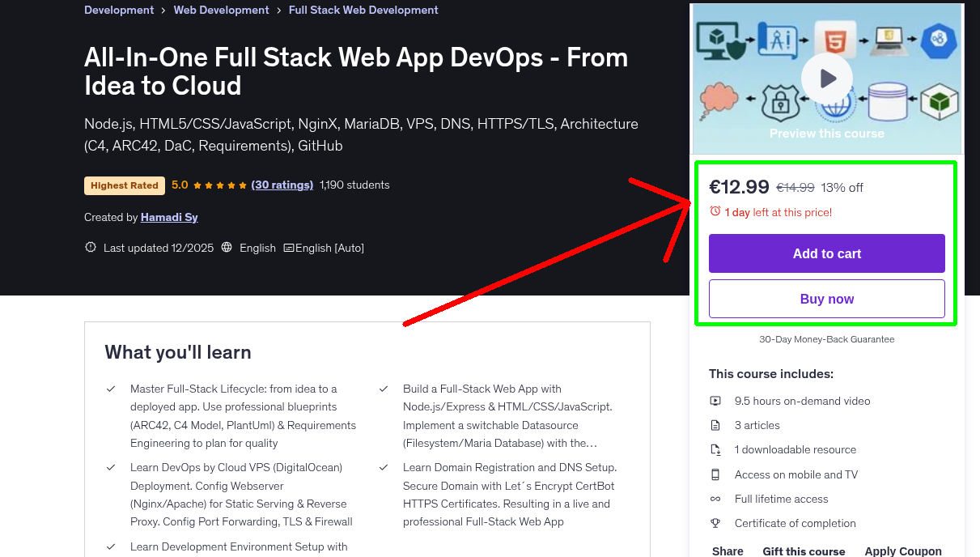The height and width of the screenshot is (557, 980).
Task: Click Apply Coupon at the bottom
Action: coord(903,551)
